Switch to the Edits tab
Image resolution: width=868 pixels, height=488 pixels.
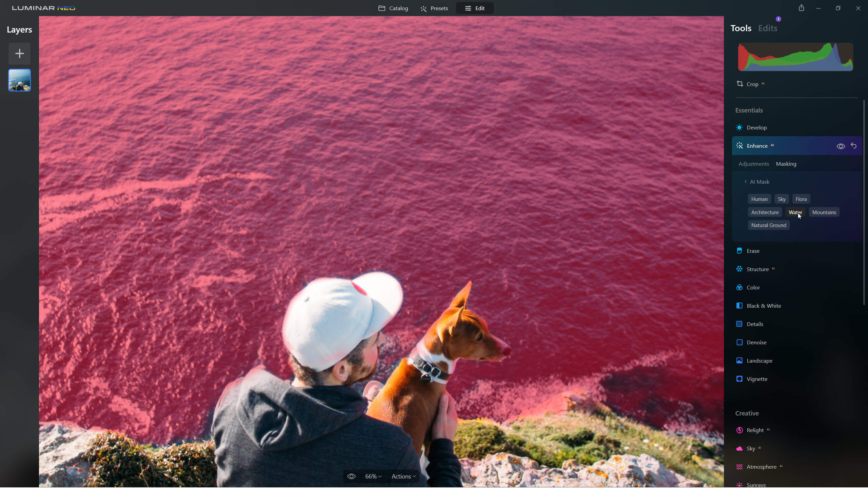coord(768,28)
